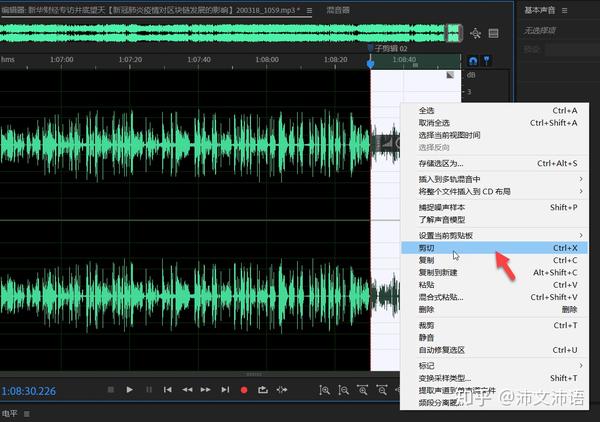Move playhead to next marker
The width and height of the screenshot is (600, 422).
point(225,389)
